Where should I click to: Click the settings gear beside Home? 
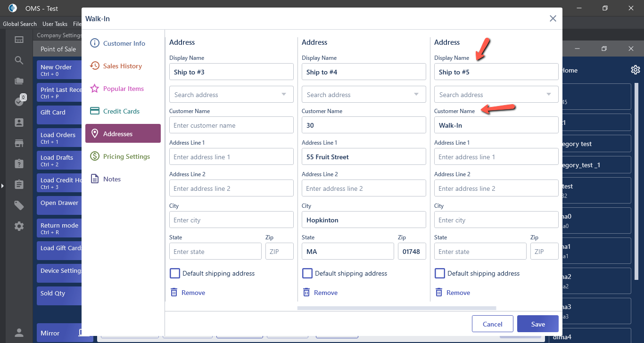tap(636, 70)
